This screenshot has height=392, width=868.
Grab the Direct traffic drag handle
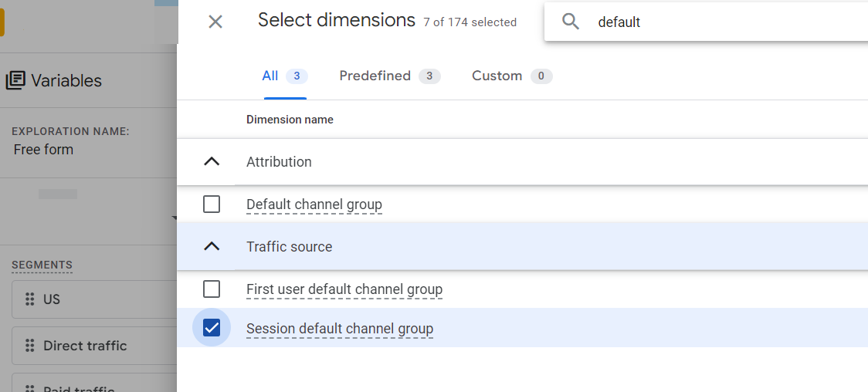point(30,346)
